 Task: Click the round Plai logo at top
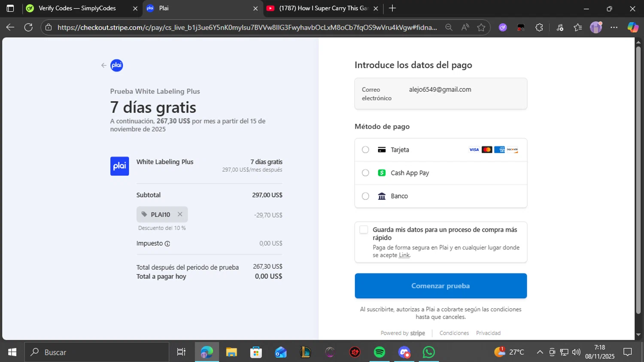pos(117,65)
